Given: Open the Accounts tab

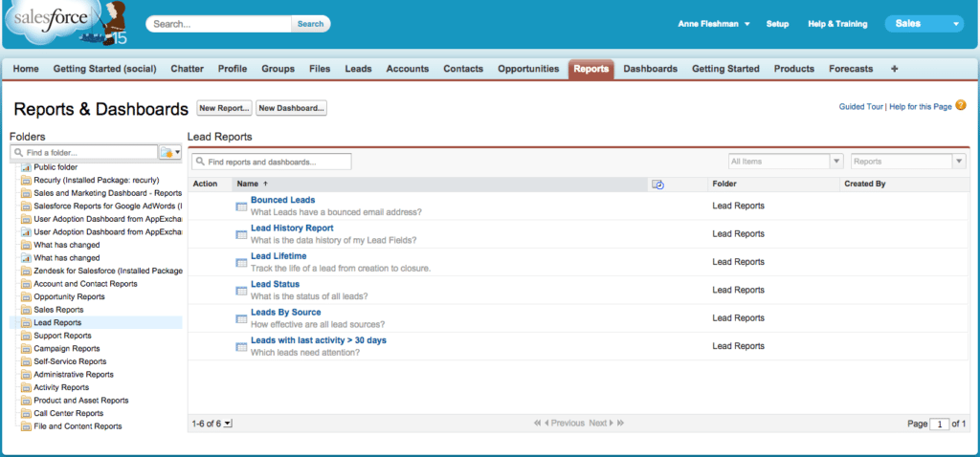Looking at the screenshot, I should (x=408, y=69).
